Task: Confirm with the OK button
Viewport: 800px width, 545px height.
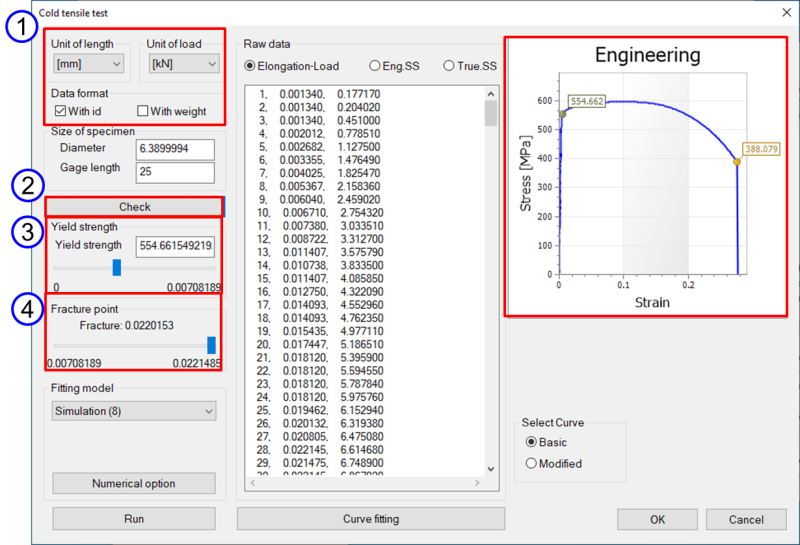Action: 657,519
